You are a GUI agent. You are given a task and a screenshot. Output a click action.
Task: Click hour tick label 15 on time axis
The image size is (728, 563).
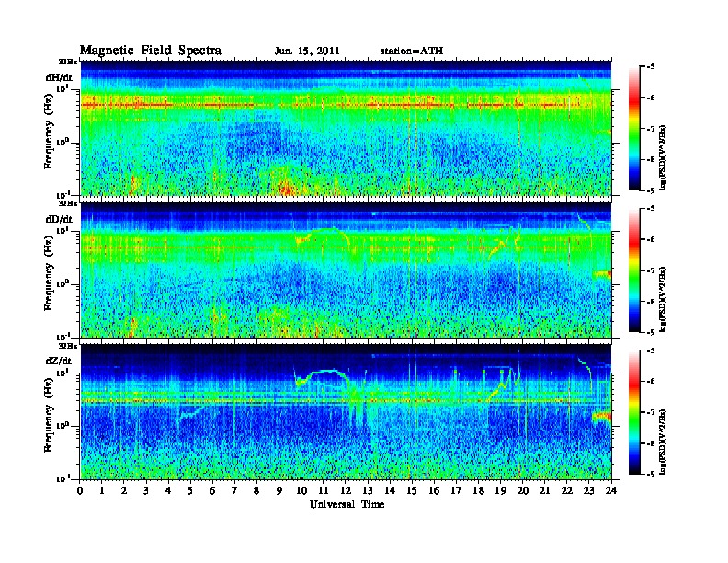pos(412,490)
